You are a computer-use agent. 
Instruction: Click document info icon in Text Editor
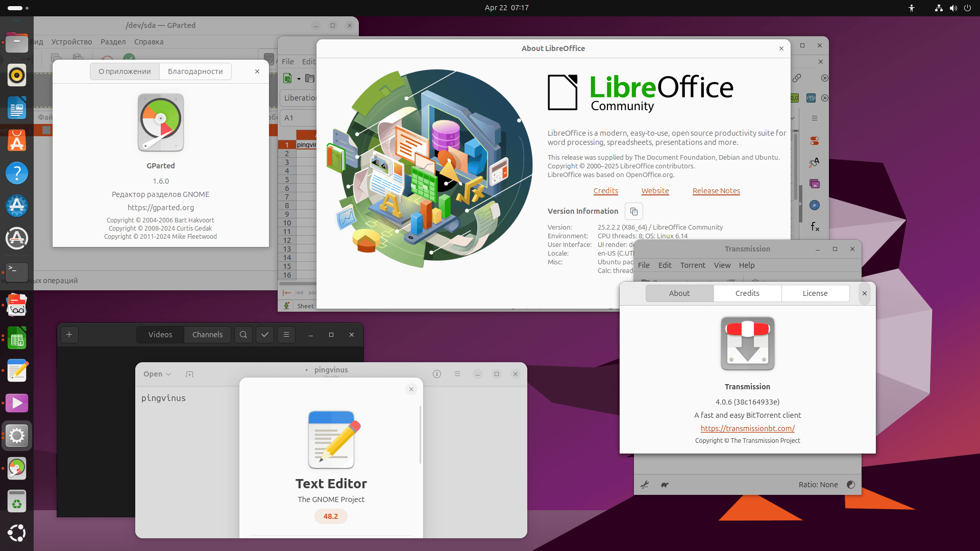pyautogui.click(x=437, y=374)
